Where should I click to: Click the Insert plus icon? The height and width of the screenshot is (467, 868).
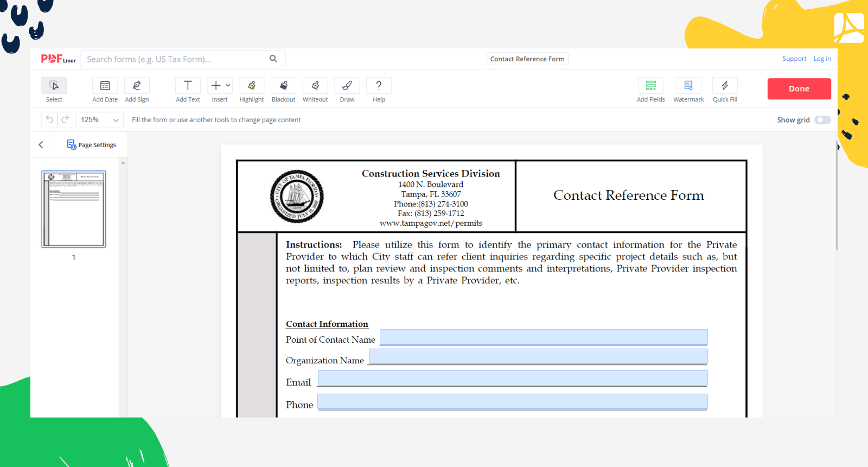(x=216, y=86)
